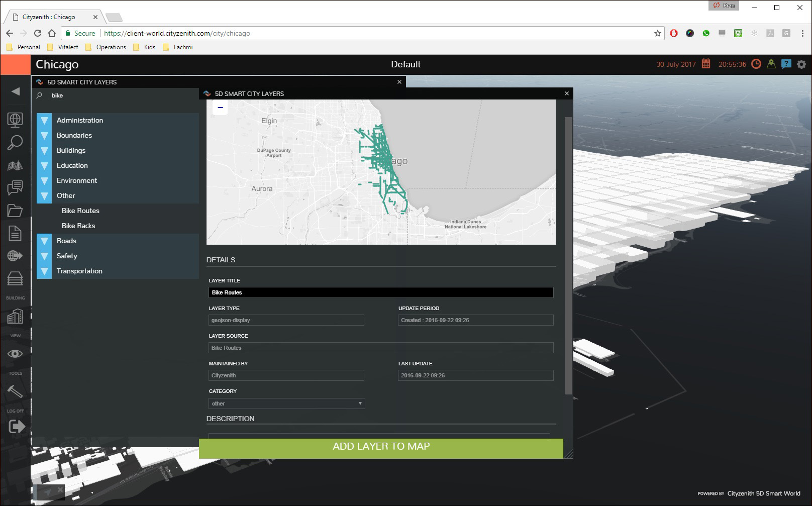Click the orange square Cityzenith logo
The width and height of the screenshot is (812, 506).
tap(16, 64)
